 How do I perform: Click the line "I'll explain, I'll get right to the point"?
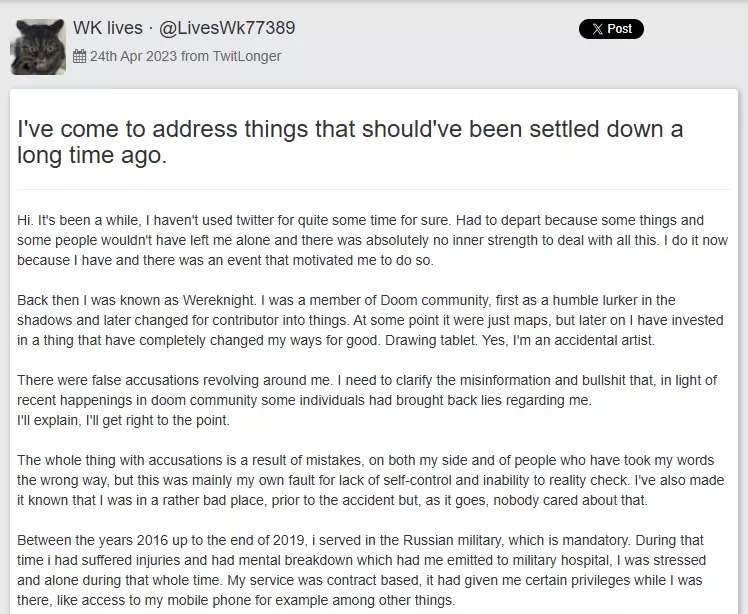pyautogui.click(x=123, y=420)
